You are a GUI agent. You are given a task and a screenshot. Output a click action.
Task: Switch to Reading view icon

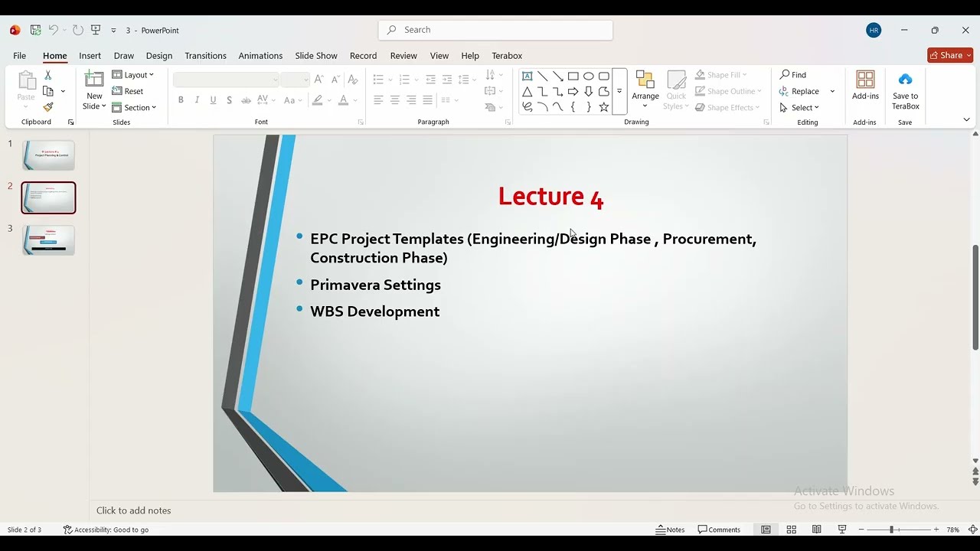[816, 530]
